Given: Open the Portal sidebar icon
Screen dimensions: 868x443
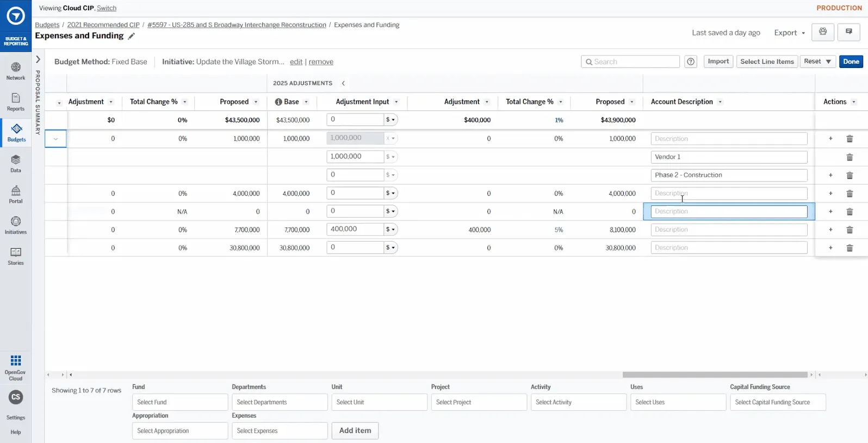Looking at the screenshot, I should [16, 194].
